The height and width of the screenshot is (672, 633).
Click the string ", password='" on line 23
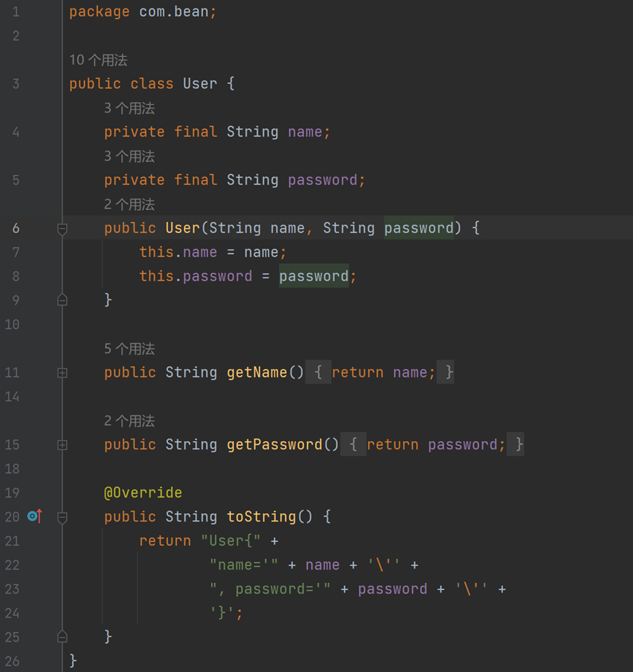click(270, 589)
